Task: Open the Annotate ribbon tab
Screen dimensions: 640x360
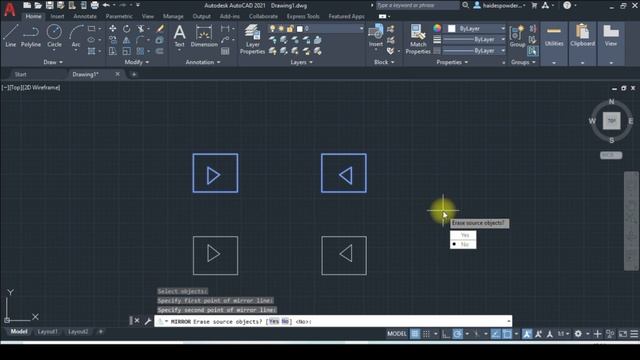Action: tap(85, 16)
